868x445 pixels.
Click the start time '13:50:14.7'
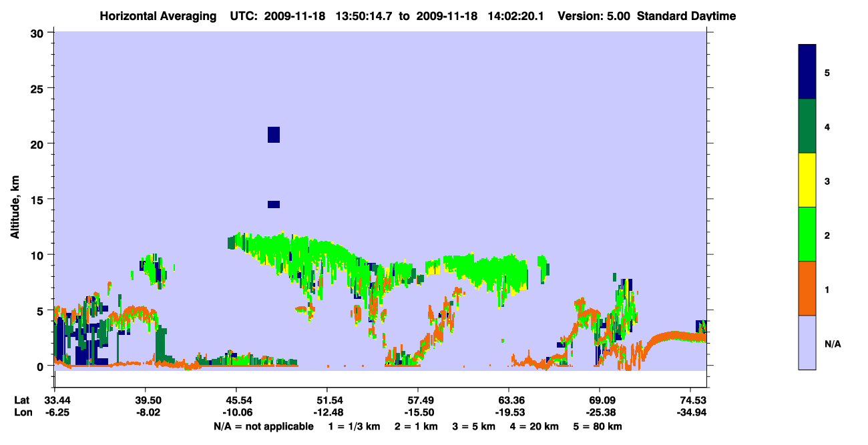(365, 16)
